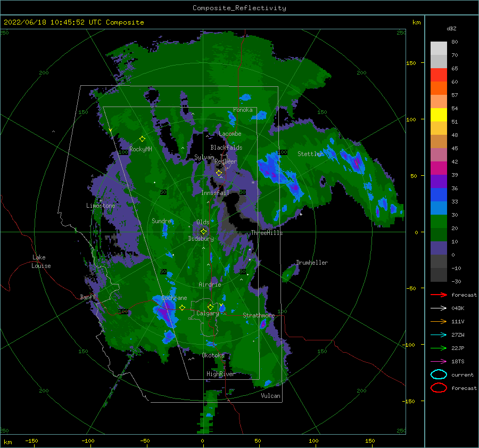This screenshot has width=479, height=448.
Task: Click the dBZ legend heading
Action: 451,29
